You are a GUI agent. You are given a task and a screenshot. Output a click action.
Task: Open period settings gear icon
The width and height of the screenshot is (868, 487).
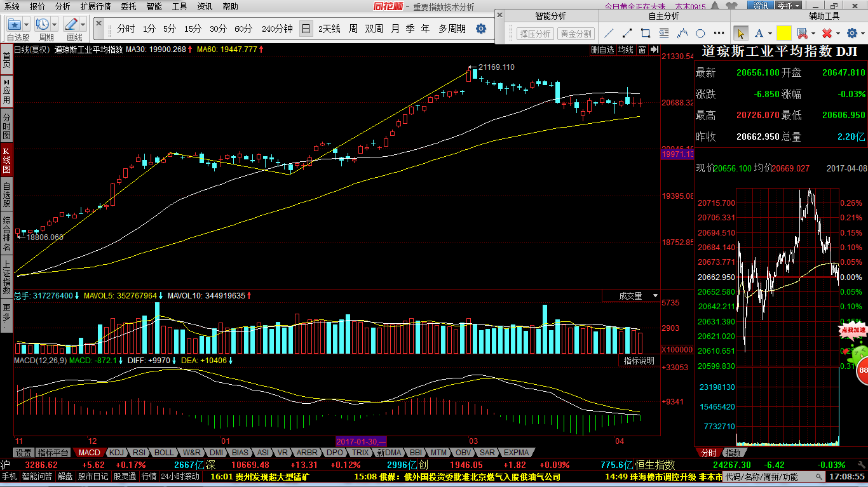tap(481, 29)
